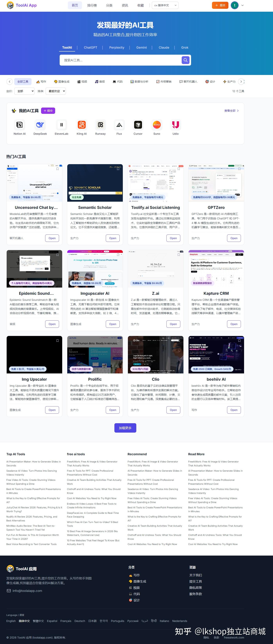Launch the ElevenLab icon
This screenshot has height=644, width=273.
[61, 125]
